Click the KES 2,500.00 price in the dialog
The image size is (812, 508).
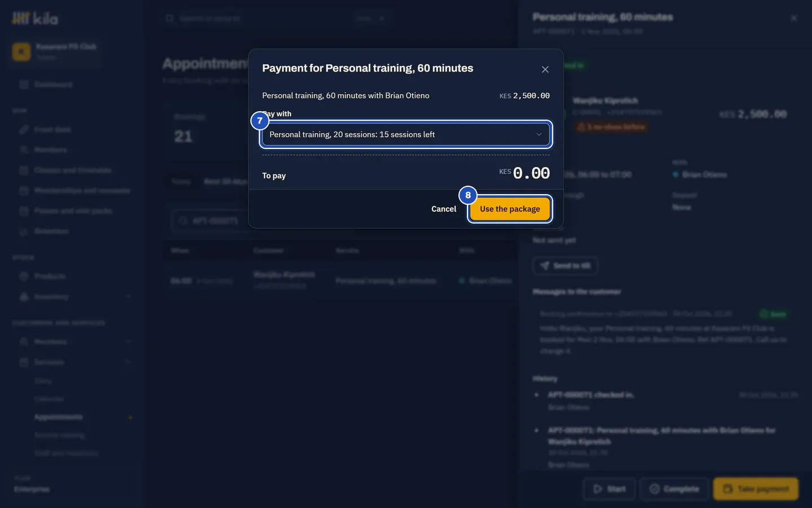pos(524,96)
